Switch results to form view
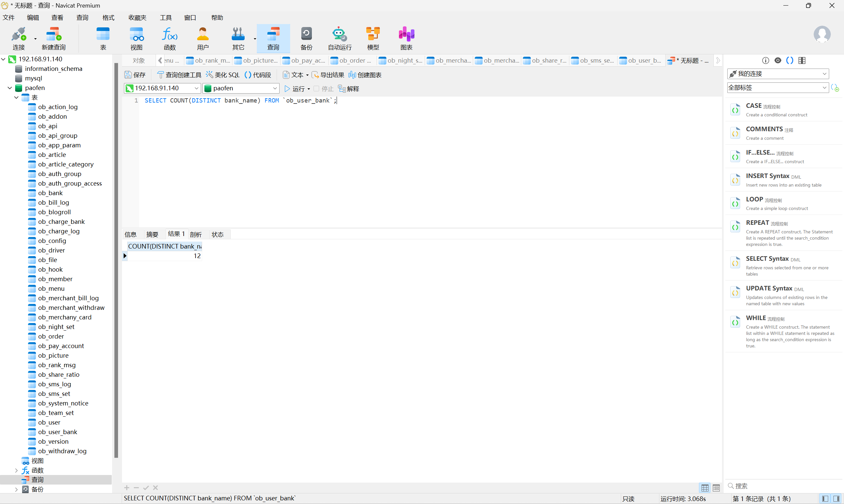Image resolution: width=844 pixels, height=504 pixels. pyautogui.click(x=716, y=488)
